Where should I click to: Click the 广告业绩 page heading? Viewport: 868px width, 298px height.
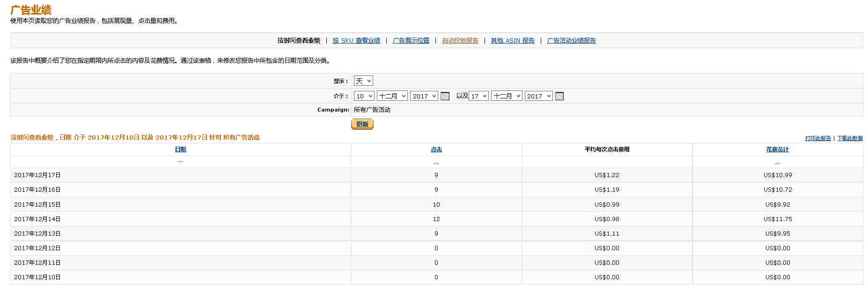(x=31, y=10)
